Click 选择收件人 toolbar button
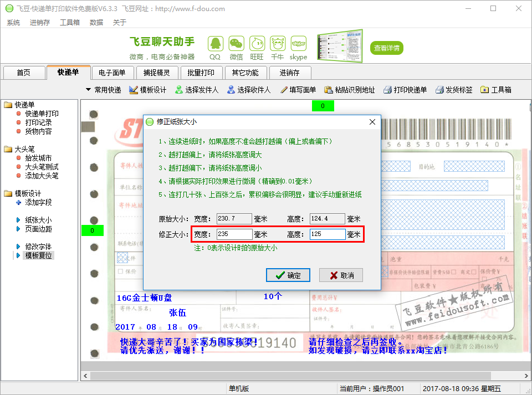The height and width of the screenshot is (395, 532). click(x=249, y=90)
